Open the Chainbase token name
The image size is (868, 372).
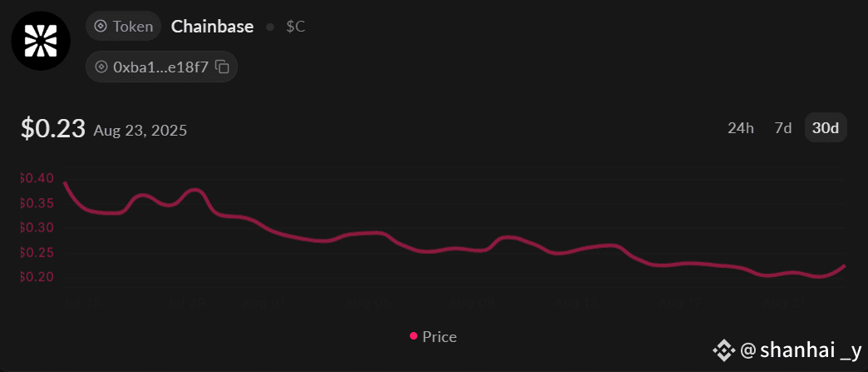coord(213,26)
